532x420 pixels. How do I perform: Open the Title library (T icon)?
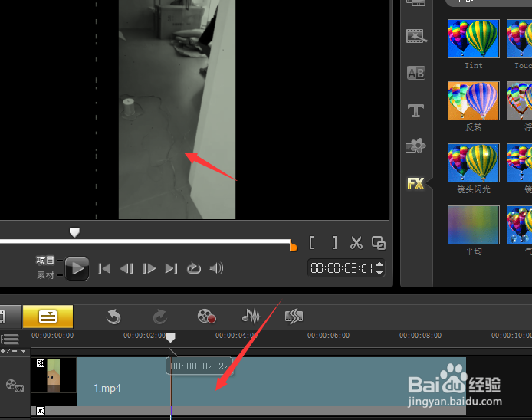point(415,110)
